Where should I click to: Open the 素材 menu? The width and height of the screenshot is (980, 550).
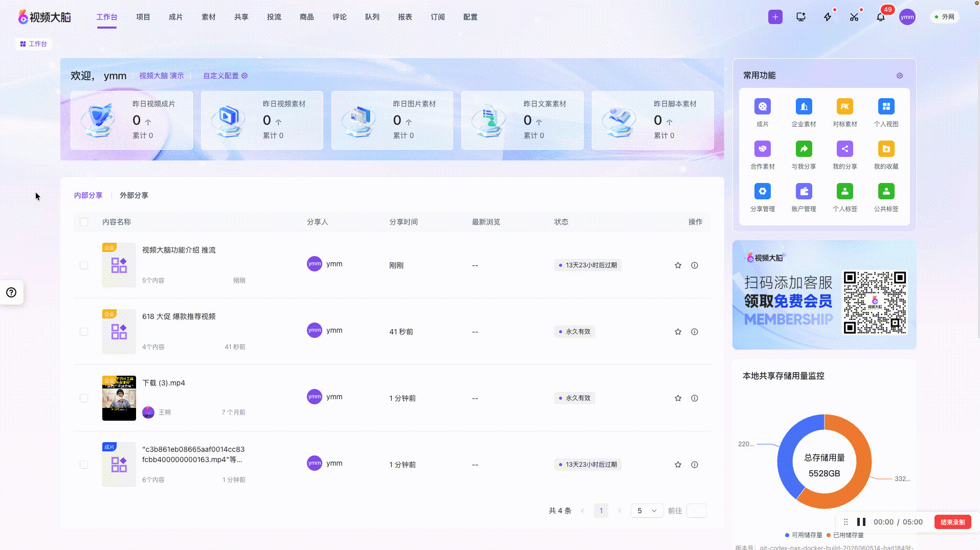[x=209, y=17]
